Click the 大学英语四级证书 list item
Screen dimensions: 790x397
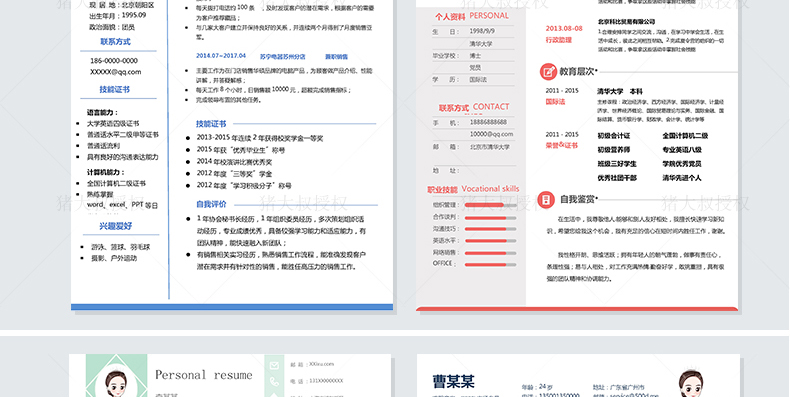(113, 123)
